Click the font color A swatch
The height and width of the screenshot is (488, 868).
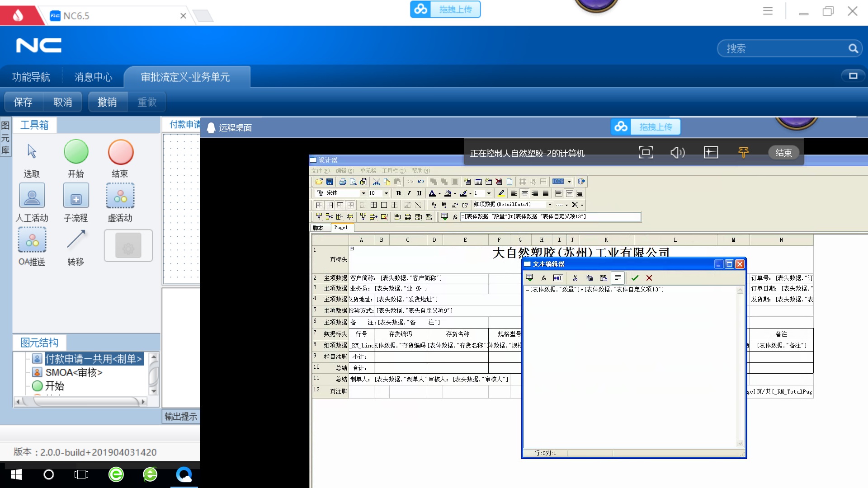click(432, 193)
